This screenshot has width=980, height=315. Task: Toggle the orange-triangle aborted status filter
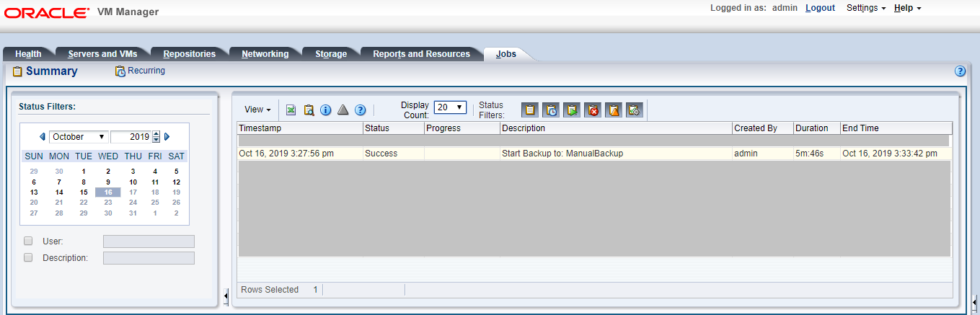pos(614,110)
